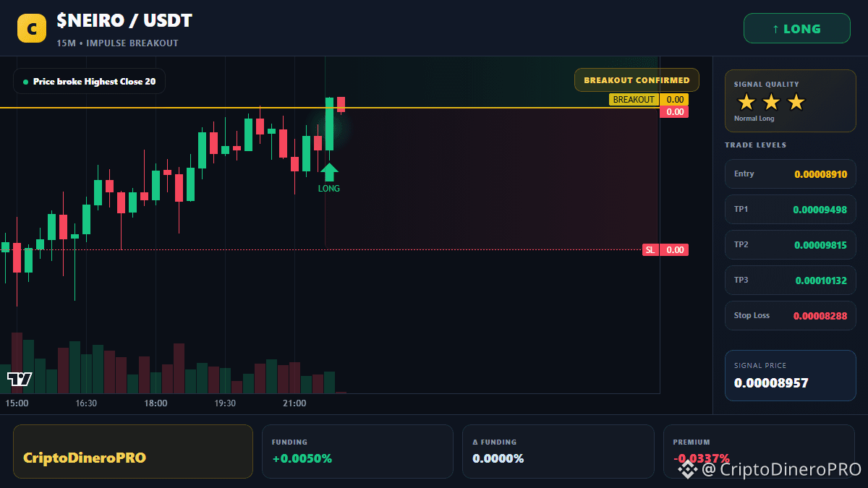Click the yellow BREAKOUT price line tag
Screen dimensions: 868x488
pos(634,100)
